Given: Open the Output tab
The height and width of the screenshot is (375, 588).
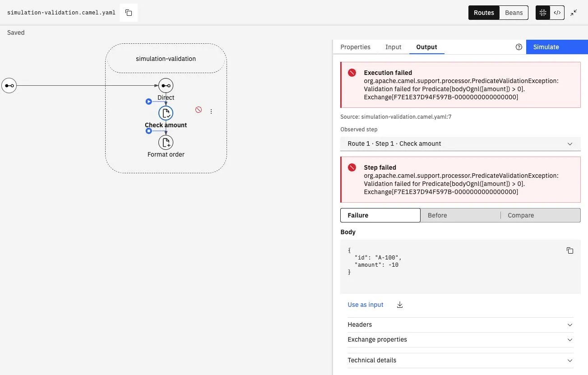Looking at the screenshot, I should (x=426, y=47).
